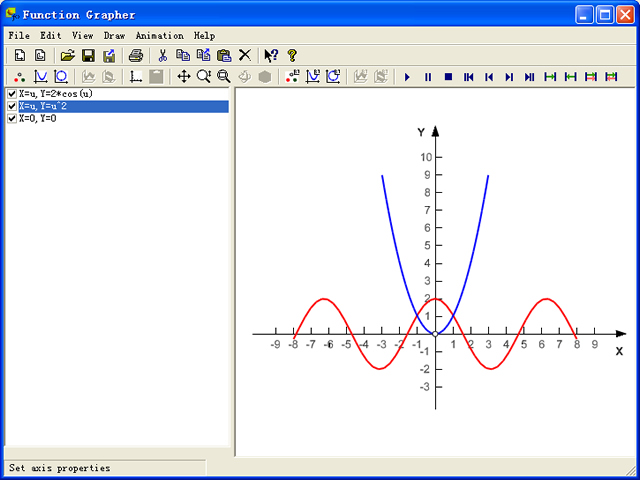This screenshot has height=480, width=640.
Task: Open the Animation menu
Action: (x=160, y=36)
